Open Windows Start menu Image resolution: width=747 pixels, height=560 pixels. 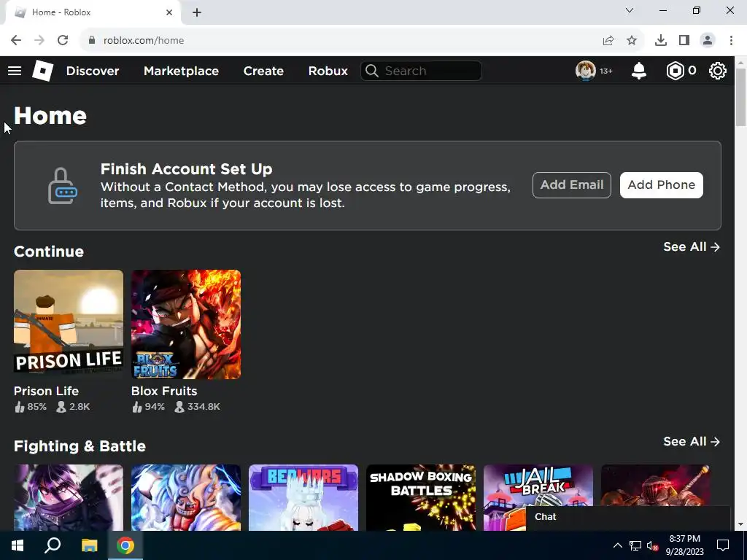[x=18, y=545]
